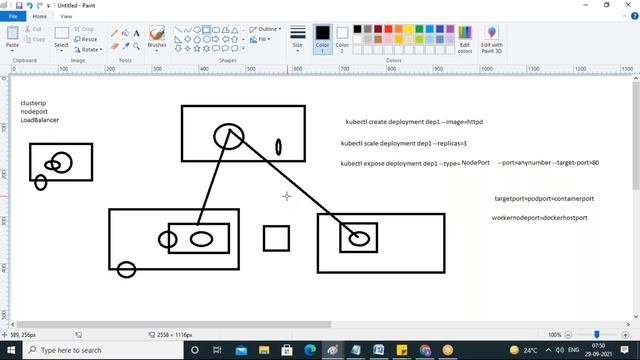Undo the last action
The image size is (640, 360).
pyautogui.click(x=29, y=5)
